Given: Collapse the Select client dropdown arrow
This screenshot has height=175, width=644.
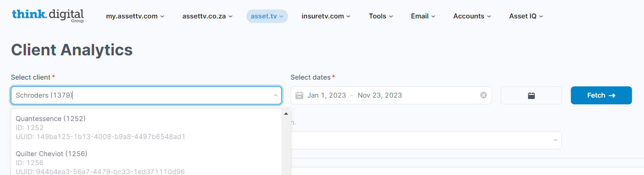Looking at the screenshot, I should 275,95.
